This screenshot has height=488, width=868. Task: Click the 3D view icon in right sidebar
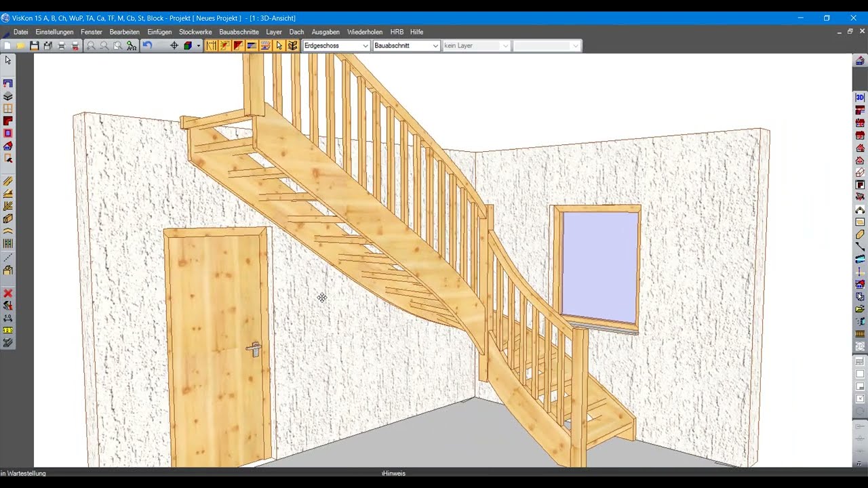tap(860, 98)
